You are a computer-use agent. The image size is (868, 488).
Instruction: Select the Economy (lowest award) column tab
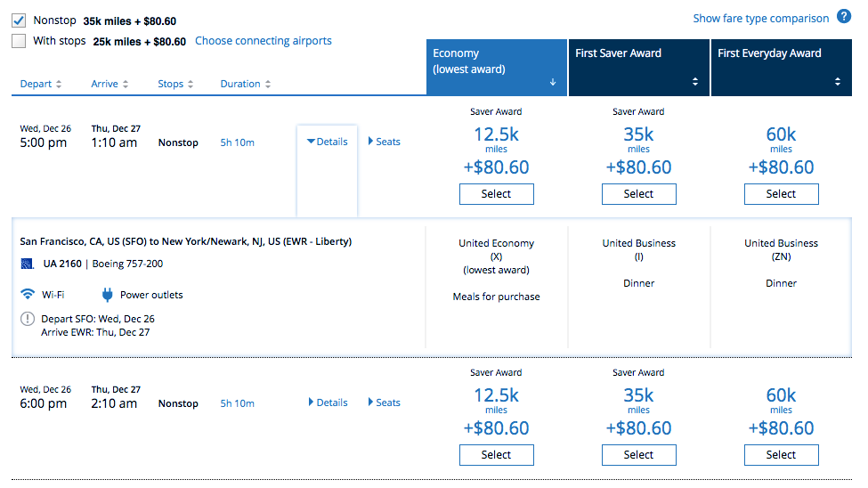[496, 68]
